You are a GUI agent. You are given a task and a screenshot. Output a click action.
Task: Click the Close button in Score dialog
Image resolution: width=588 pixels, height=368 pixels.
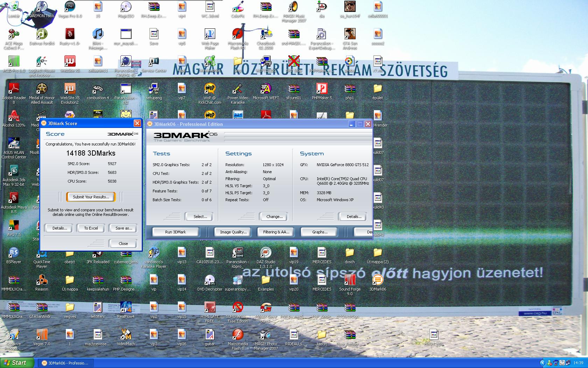click(x=123, y=244)
